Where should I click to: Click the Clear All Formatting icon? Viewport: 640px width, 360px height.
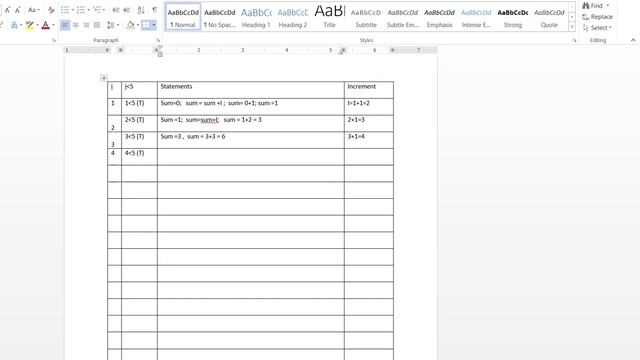(x=51, y=10)
